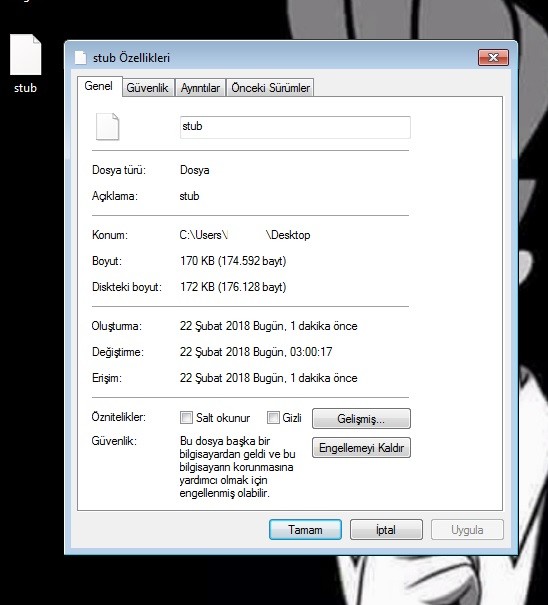
Task: Click the 170 KB (174.592 bayt) size value
Action: pyautogui.click(x=233, y=261)
